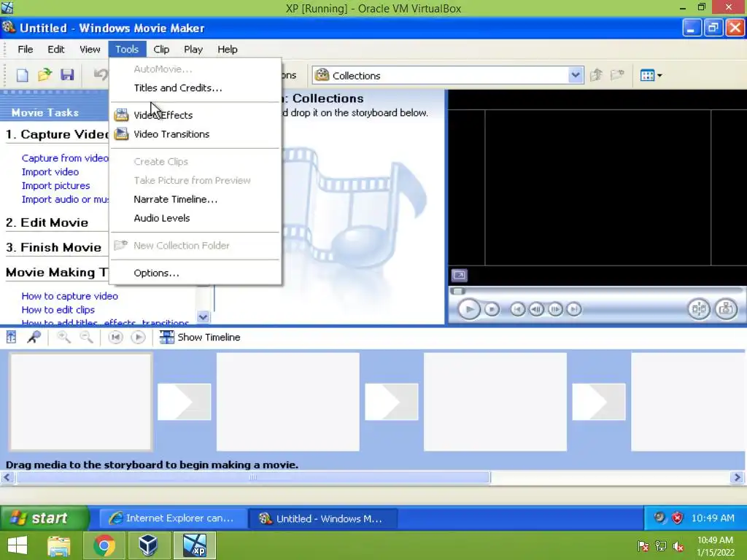Click the Forward button in the monitor controls
The width and height of the screenshot is (747, 560).
pyautogui.click(x=574, y=309)
